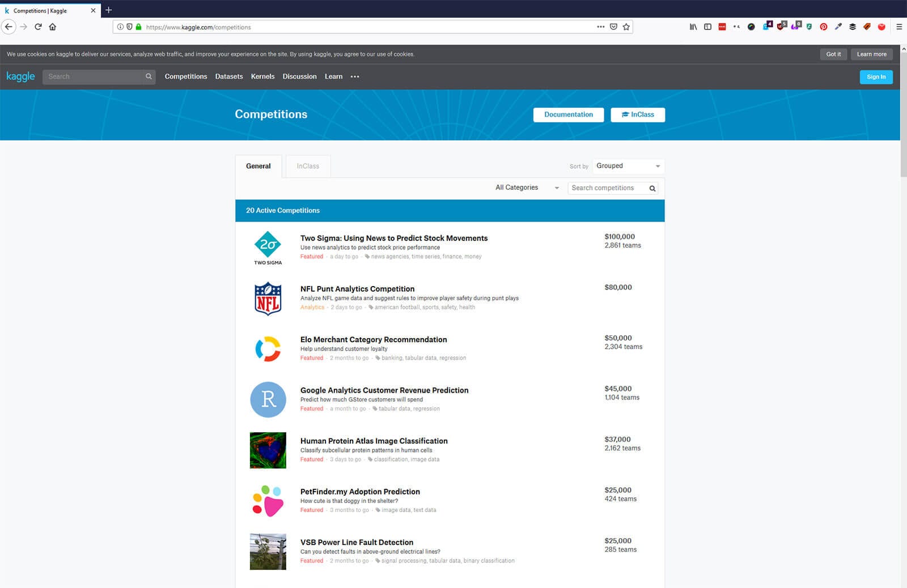
Task: Click the search competitions magnifier icon
Action: pos(652,188)
